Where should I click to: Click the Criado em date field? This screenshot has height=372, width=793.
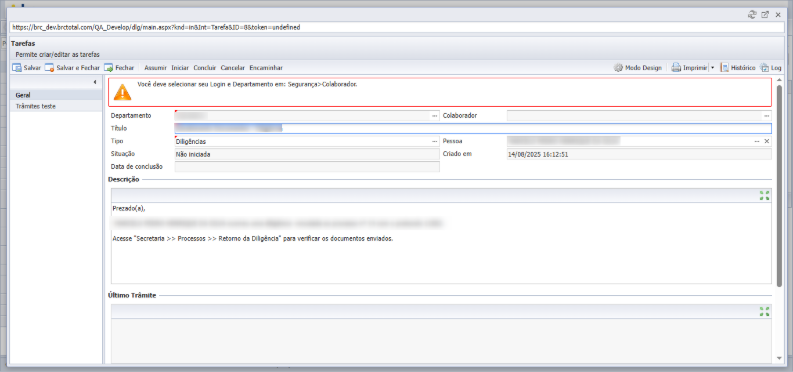click(x=639, y=154)
